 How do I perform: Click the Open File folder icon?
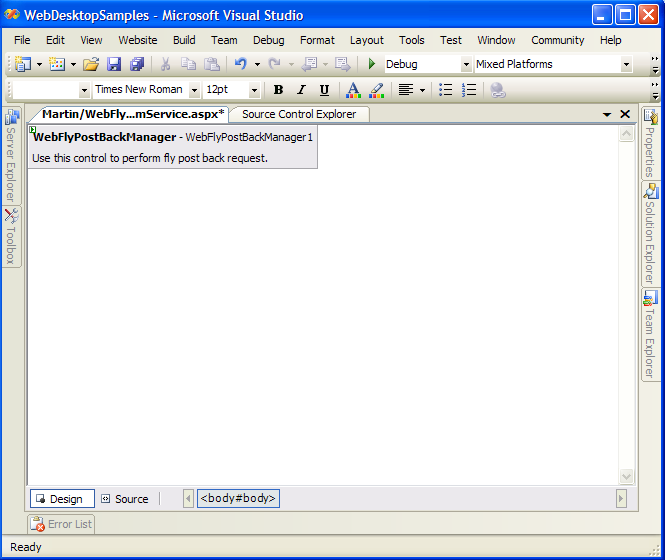pyautogui.click(x=91, y=64)
